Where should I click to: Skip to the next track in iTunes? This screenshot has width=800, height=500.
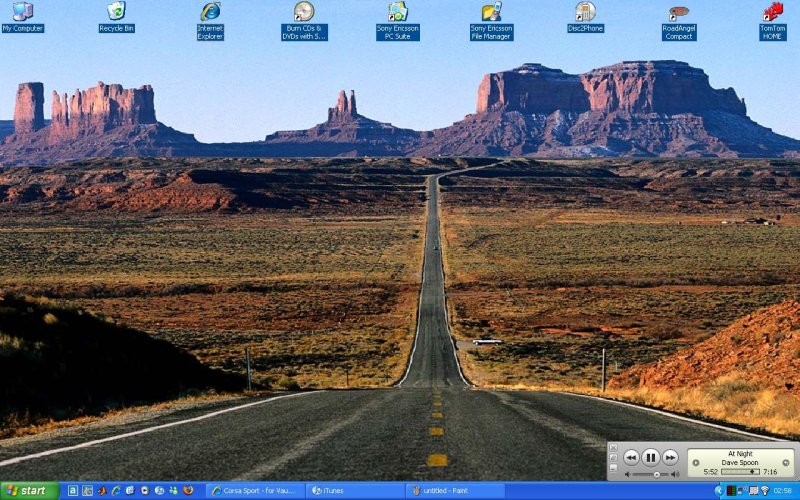click(670, 457)
